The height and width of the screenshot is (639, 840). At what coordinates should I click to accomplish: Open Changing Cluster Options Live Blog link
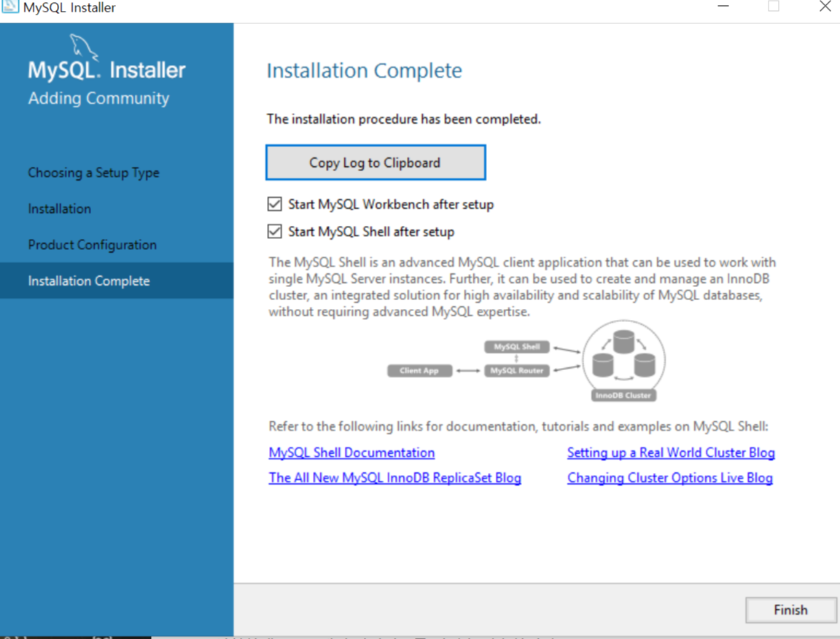669,477
